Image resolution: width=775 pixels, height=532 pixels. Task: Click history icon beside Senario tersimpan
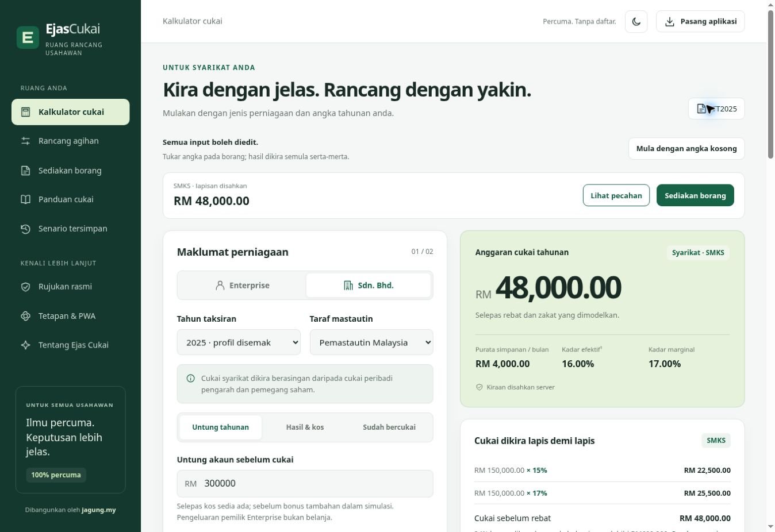(25, 229)
